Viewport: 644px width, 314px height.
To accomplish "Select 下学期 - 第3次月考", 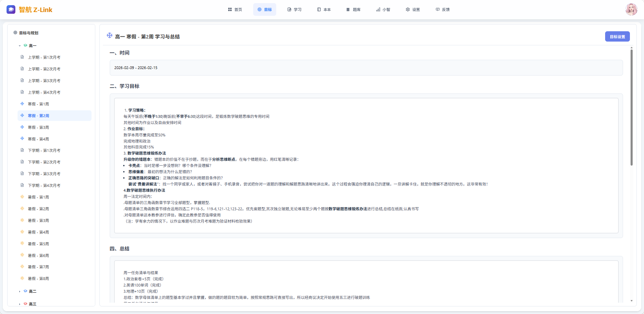I will click(x=54, y=174).
